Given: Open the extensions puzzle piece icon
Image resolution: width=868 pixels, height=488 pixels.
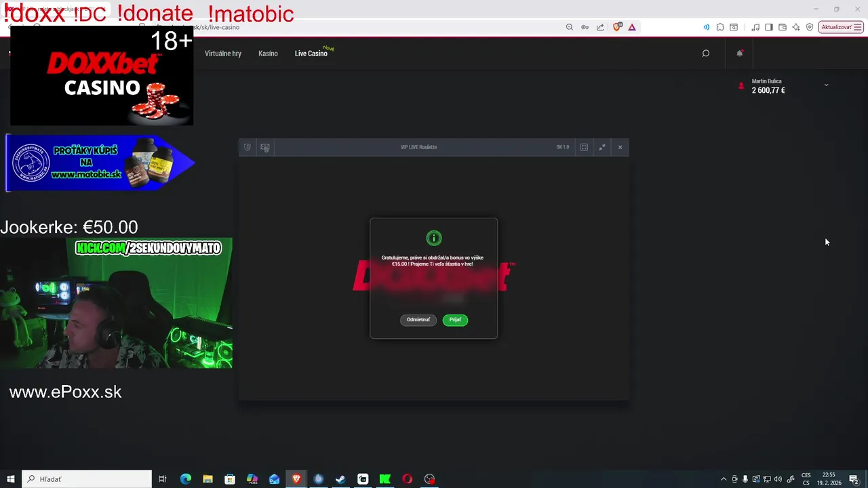Looking at the screenshot, I should 720,27.
